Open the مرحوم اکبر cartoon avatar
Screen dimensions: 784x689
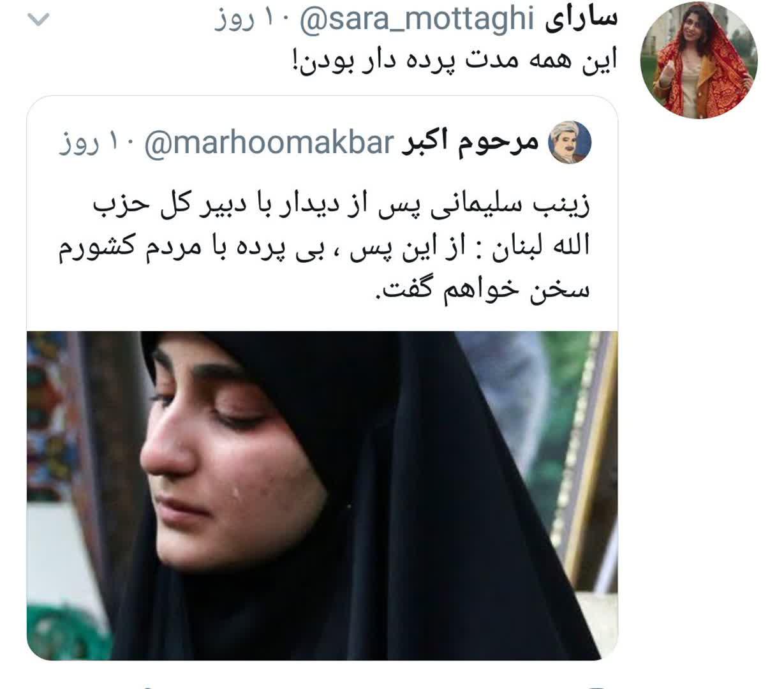click(571, 142)
